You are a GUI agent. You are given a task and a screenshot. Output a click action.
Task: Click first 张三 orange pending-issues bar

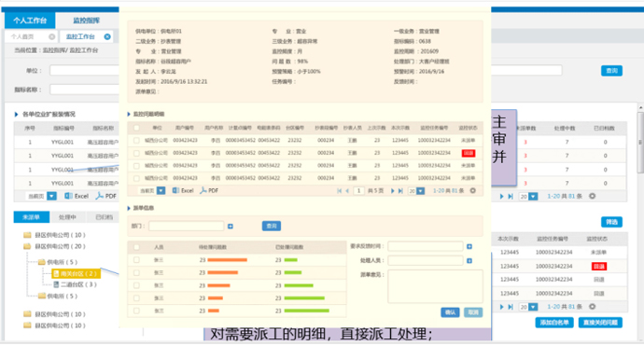click(x=227, y=259)
